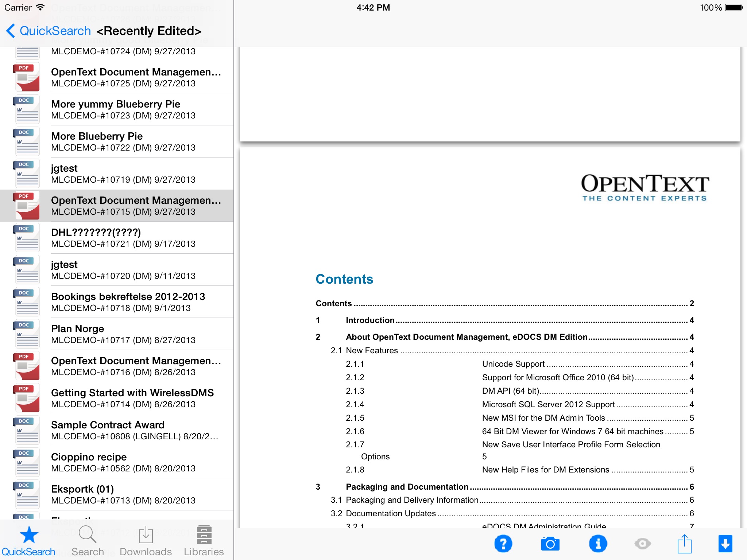
Task: Tap DOC icon of More yummy Blueberry Pie
Action: pos(26,109)
